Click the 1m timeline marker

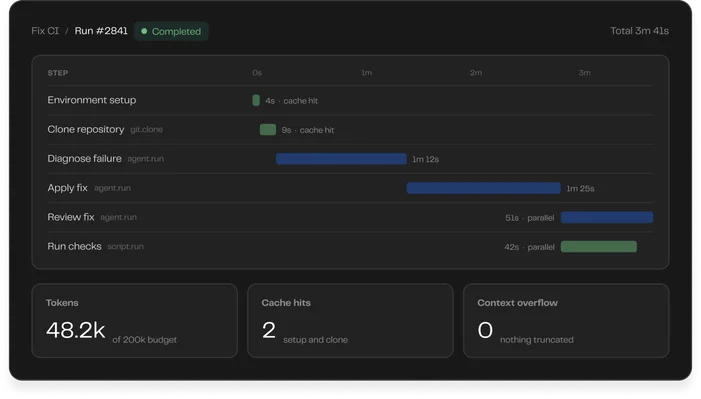[366, 73]
